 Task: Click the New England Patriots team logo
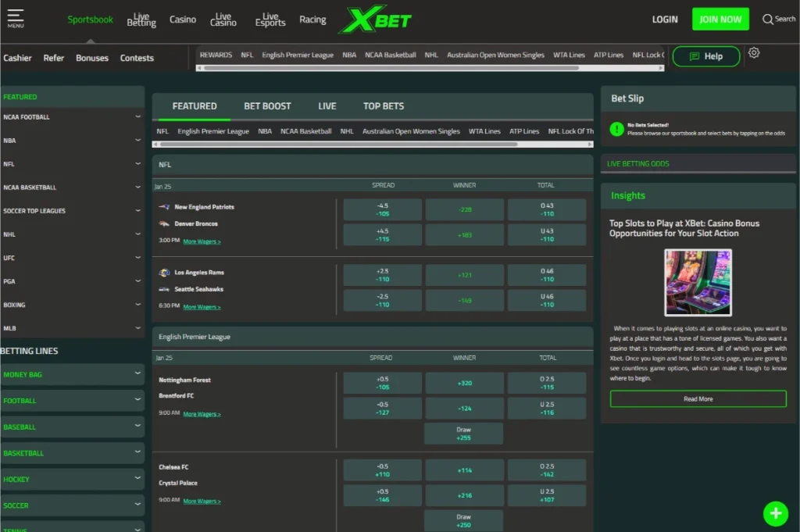coord(164,206)
